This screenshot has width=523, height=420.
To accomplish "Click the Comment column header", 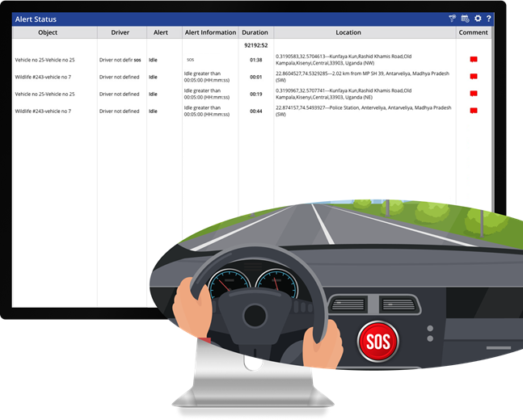I will coord(473,33).
